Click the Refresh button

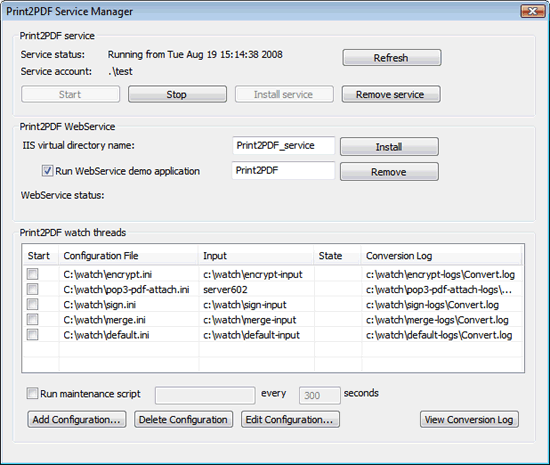[x=391, y=58]
